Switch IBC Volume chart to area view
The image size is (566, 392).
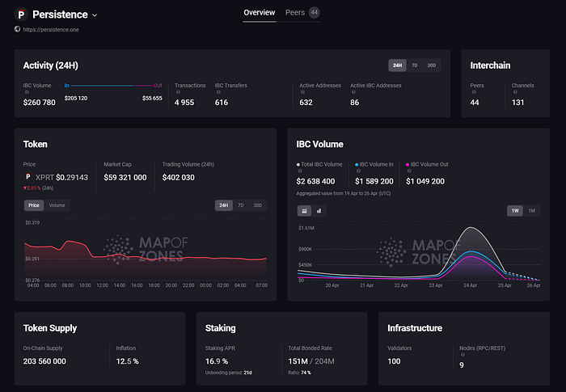pyautogui.click(x=305, y=210)
